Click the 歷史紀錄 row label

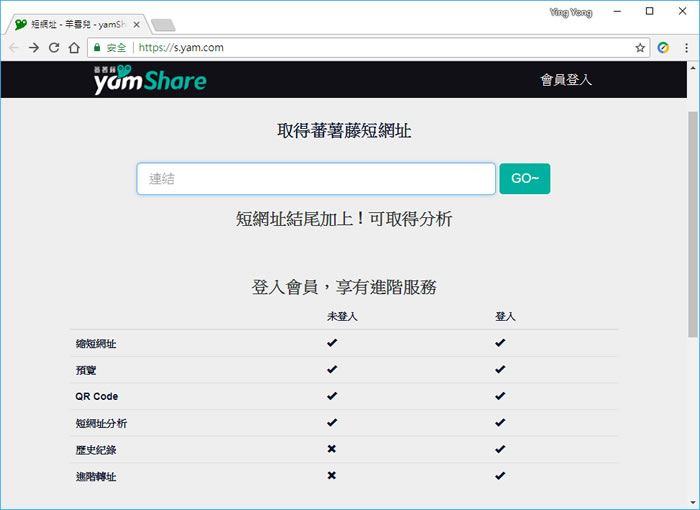[96, 450]
